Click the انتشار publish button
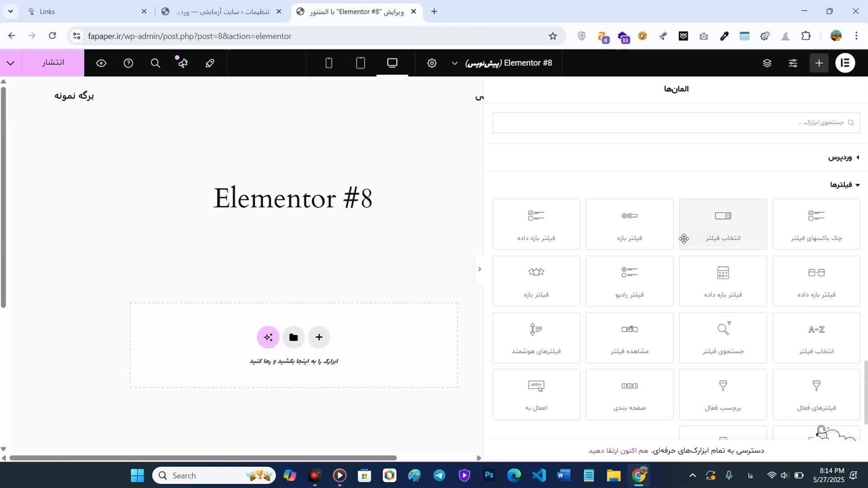Image resolution: width=868 pixels, height=488 pixels. tap(53, 63)
